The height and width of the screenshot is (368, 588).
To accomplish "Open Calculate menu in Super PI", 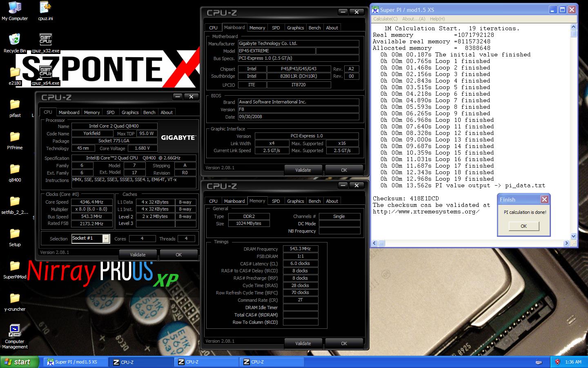I will pos(385,19).
